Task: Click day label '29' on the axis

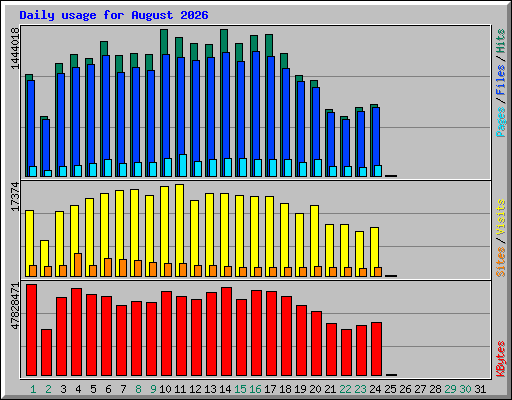Action: pos(450,389)
